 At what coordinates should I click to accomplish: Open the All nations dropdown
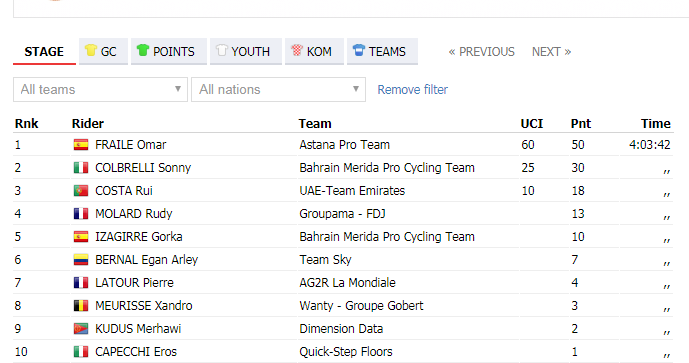(279, 90)
